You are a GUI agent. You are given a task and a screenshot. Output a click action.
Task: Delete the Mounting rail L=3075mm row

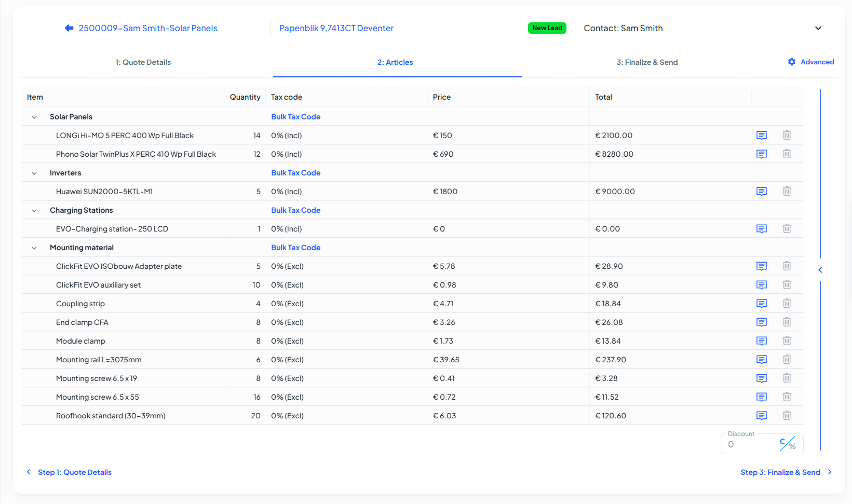click(787, 360)
